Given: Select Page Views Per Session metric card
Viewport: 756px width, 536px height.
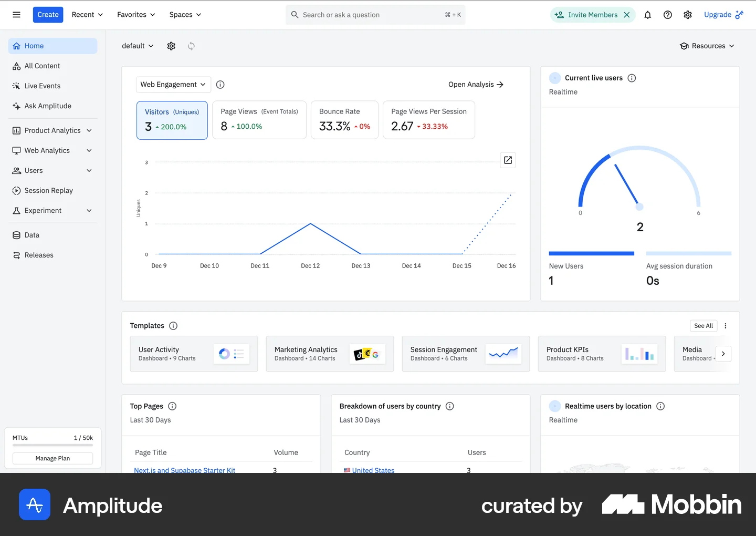Looking at the screenshot, I should pyautogui.click(x=429, y=120).
